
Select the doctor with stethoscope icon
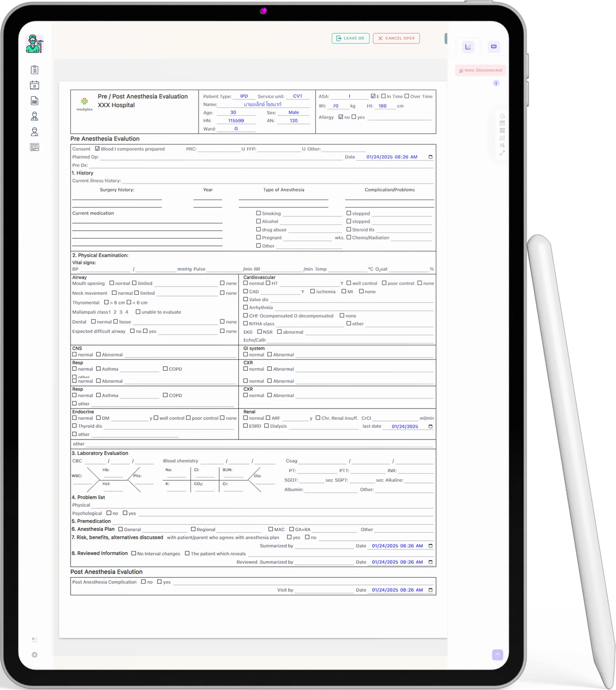pyautogui.click(x=34, y=116)
